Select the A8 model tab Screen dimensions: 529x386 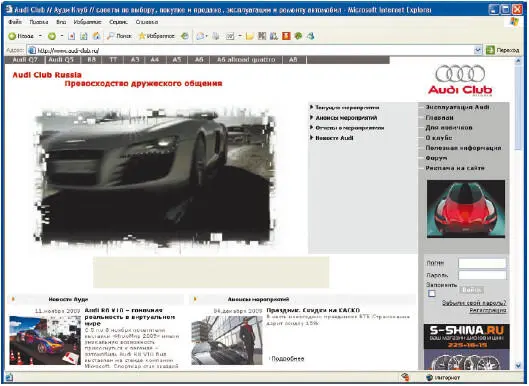(293, 60)
